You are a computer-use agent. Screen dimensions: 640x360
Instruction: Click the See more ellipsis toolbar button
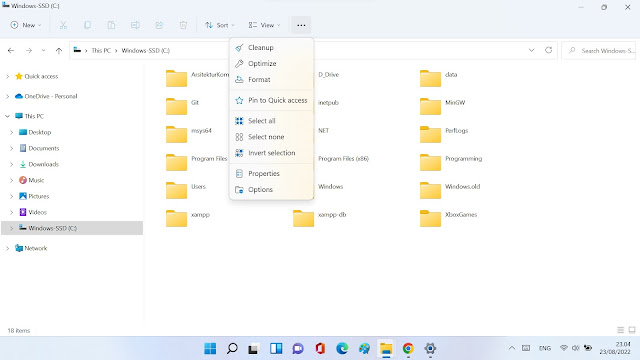(x=301, y=25)
